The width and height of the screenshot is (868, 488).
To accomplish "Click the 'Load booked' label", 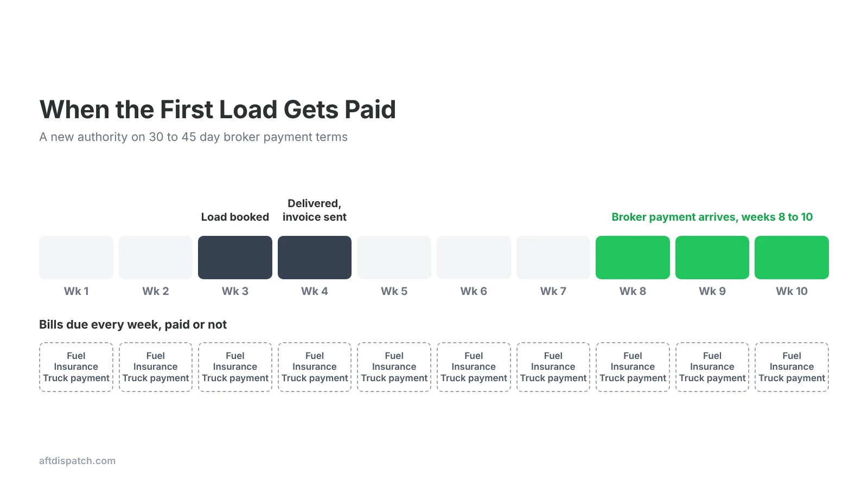I will point(235,217).
